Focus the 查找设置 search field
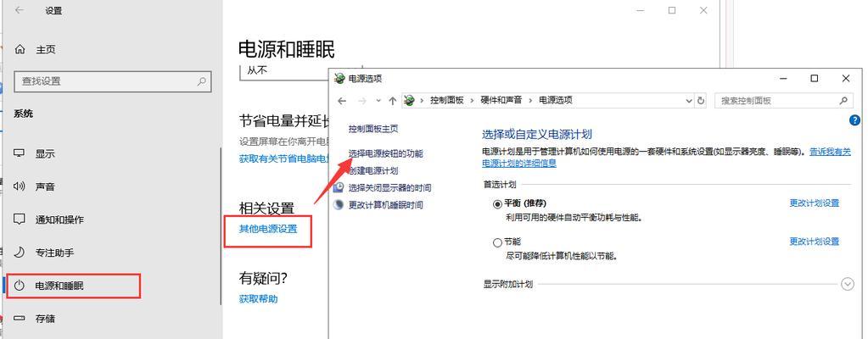The height and width of the screenshot is (339, 868). (x=112, y=81)
